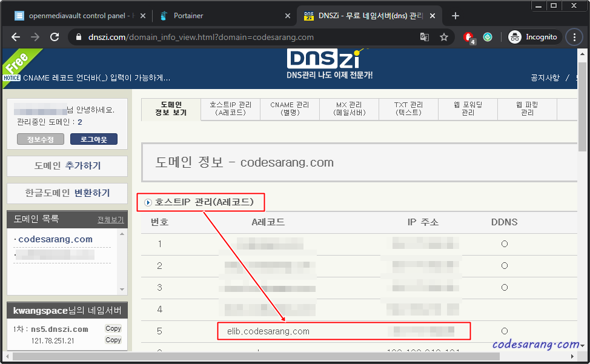Open the translate page icon
The width and height of the screenshot is (590, 364).
click(x=425, y=37)
